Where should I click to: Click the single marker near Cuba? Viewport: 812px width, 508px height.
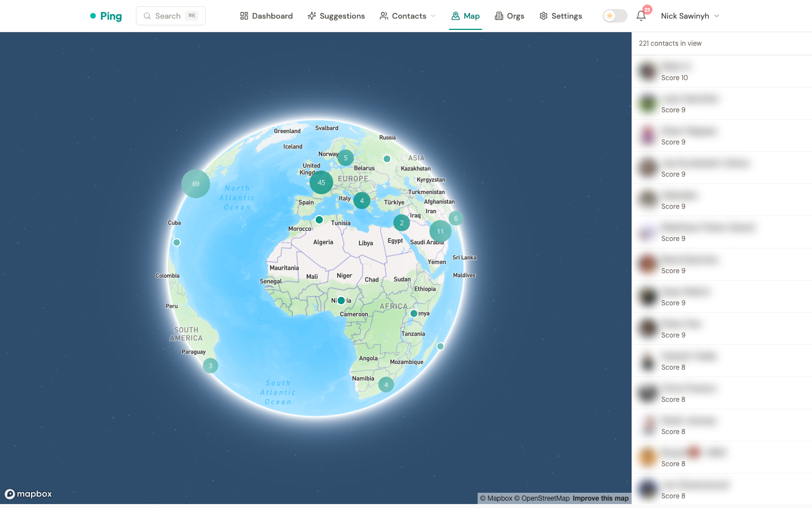[176, 242]
